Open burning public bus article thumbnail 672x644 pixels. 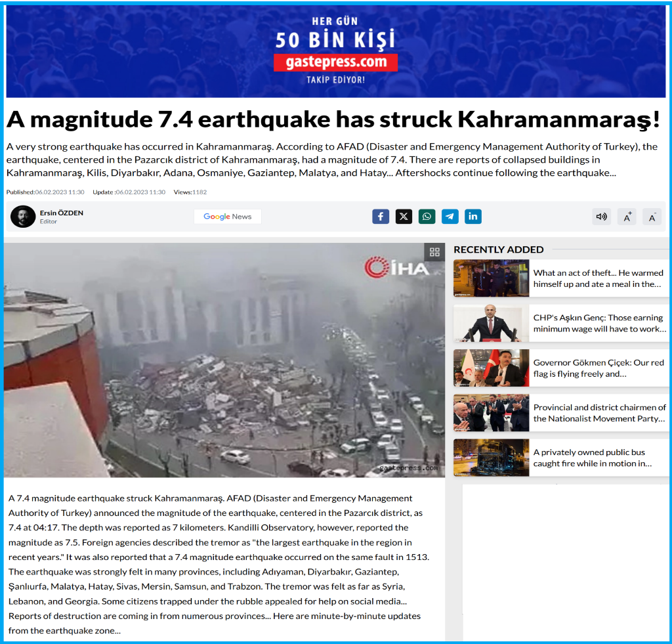click(491, 458)
